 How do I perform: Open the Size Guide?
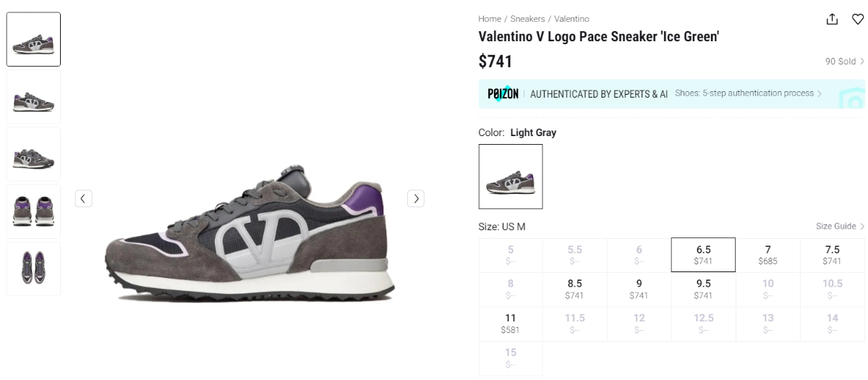(840, 227)
